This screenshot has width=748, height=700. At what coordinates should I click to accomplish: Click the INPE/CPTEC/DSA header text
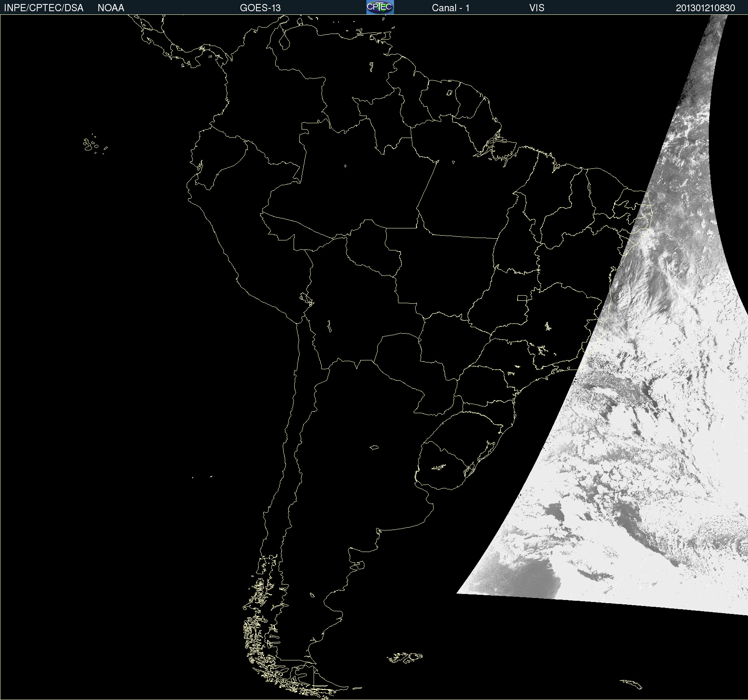tap(44, 8)
